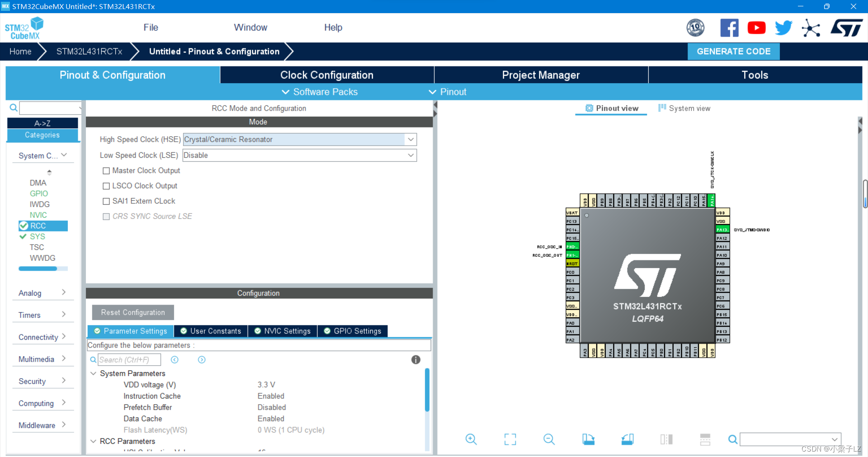Click the search magnifier in the categories panel
The height and width of the screenshot is (457, 868).
(14, 108)
